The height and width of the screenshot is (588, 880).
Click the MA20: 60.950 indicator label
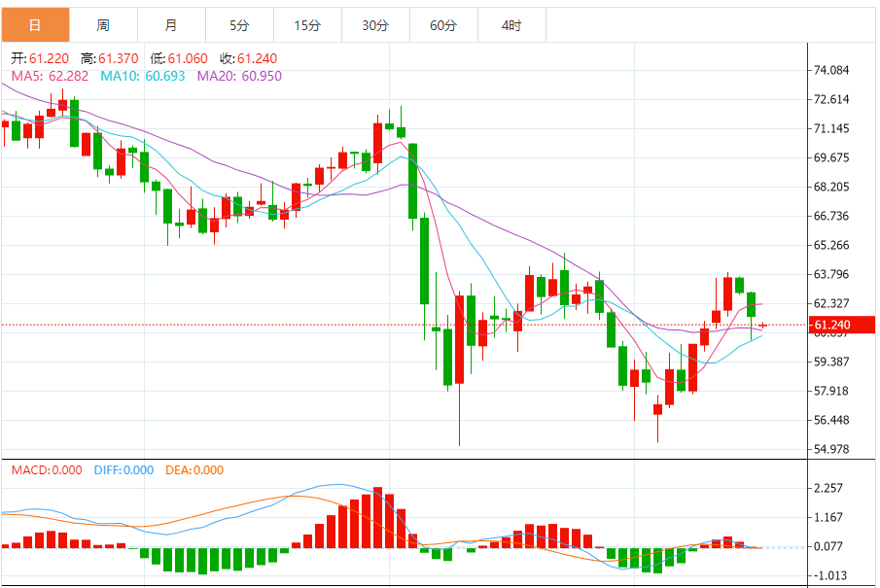tap(239, 76)
